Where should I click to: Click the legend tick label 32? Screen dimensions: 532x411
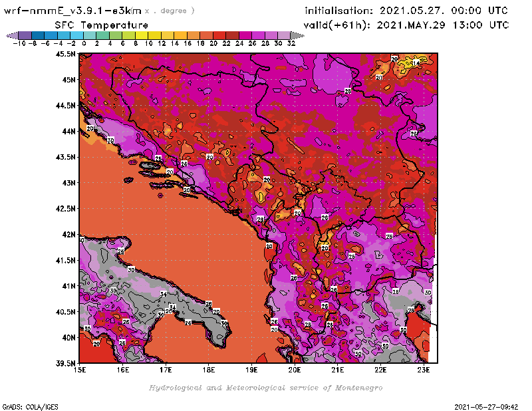tap(291, 43)
